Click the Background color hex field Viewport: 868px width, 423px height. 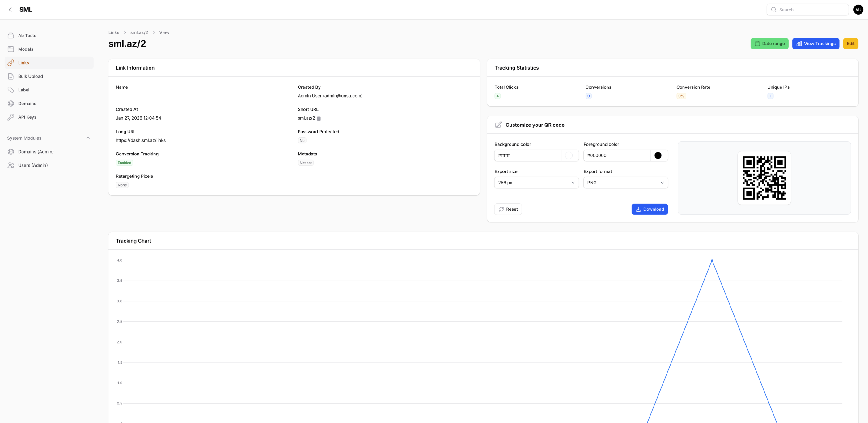coord(527,155)
